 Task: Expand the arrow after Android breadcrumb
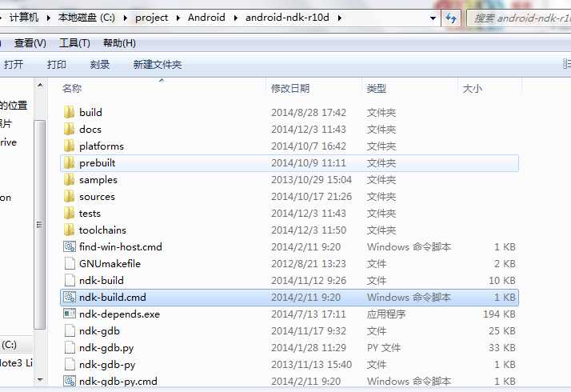235,18
